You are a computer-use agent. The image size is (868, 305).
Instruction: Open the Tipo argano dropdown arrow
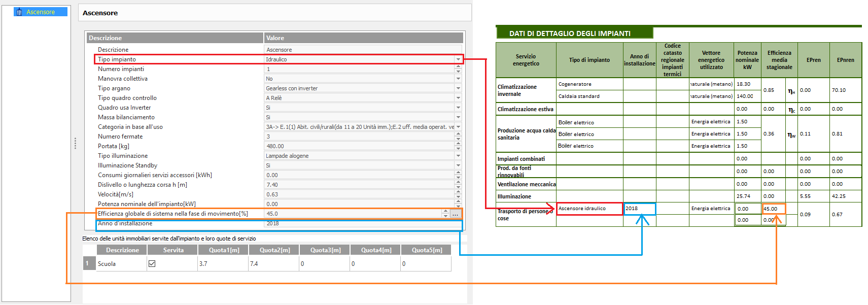coord(458,88)
